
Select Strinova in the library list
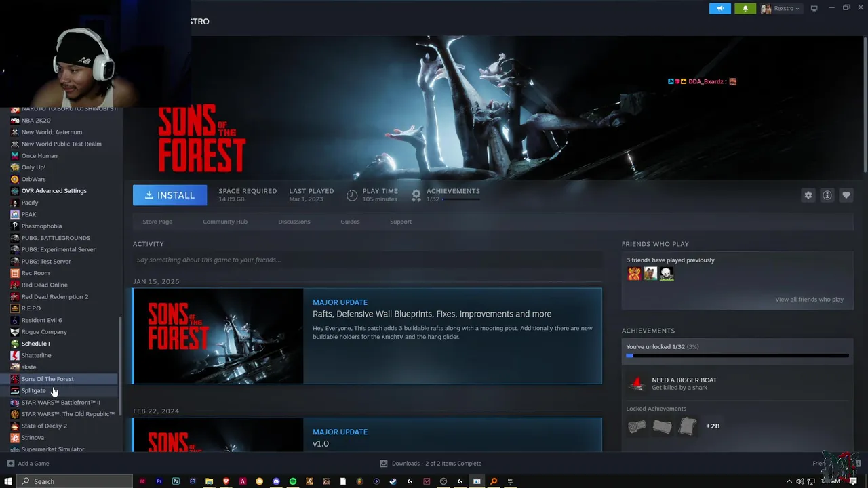(x=33, y=438)
